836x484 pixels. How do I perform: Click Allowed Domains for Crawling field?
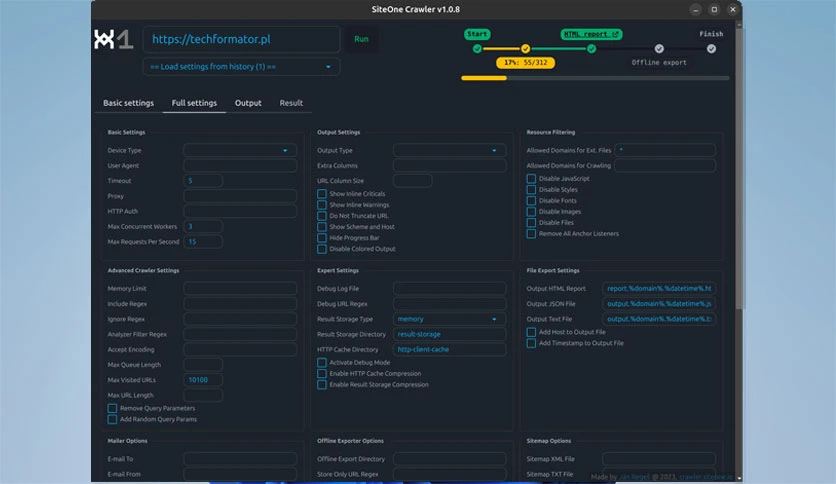pos(665,166)
